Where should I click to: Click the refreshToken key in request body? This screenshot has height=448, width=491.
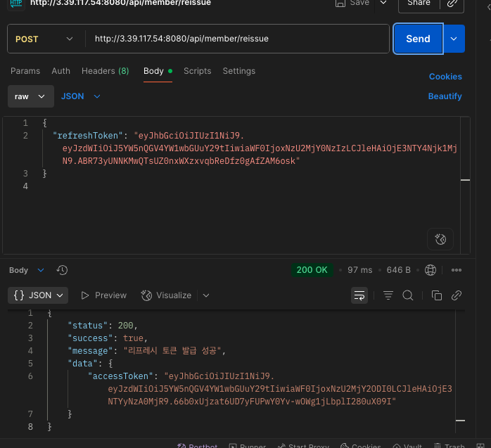click(88, 136)
